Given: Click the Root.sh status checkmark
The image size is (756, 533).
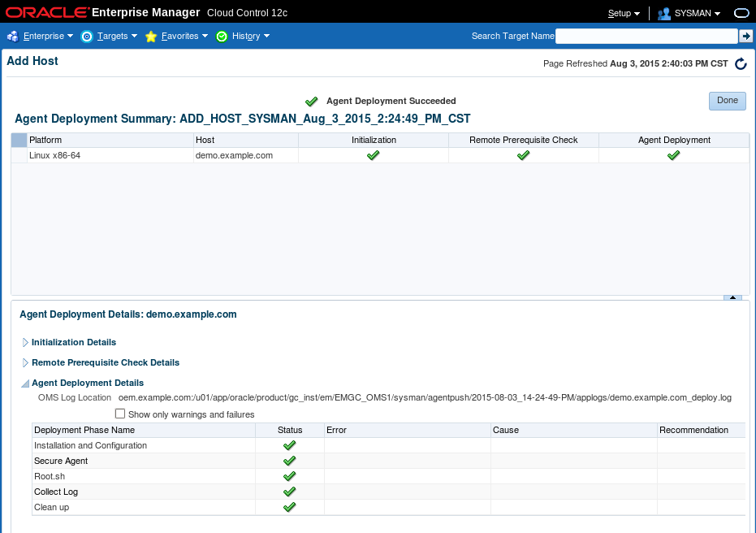Looking at the screenshot, I should 289,476.
